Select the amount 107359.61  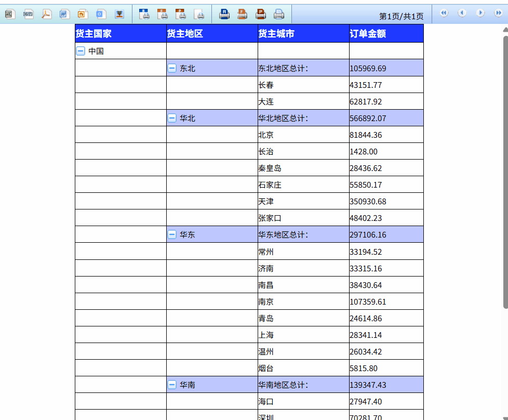(386, 301)
